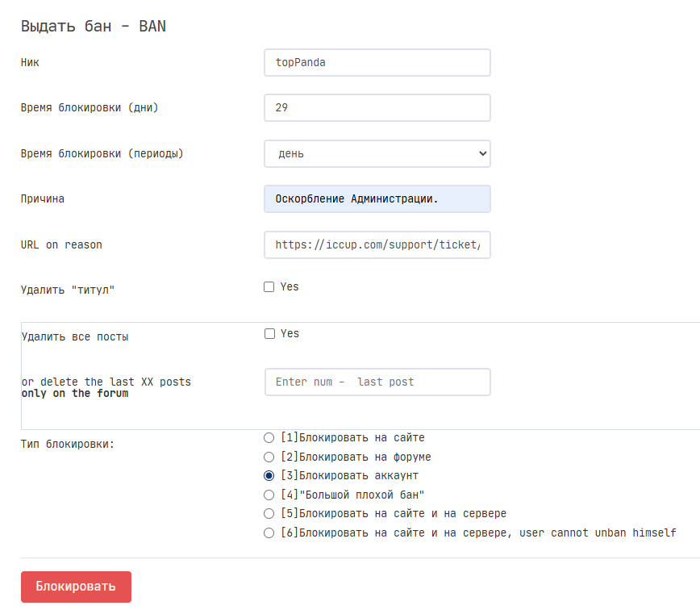Viewport: 700px width, 614px height.
Task: Click the Причина reason input field
Action: pos(377,199)
